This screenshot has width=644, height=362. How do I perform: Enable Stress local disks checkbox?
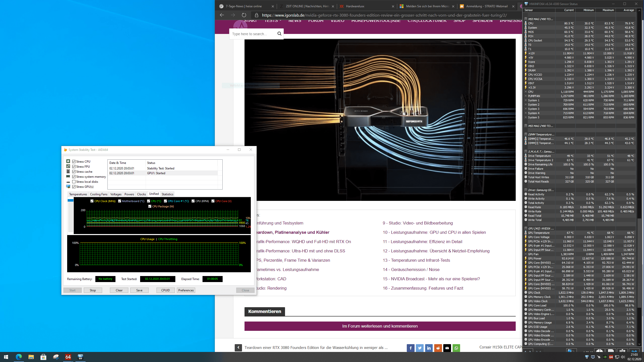[x=74, y=182]
